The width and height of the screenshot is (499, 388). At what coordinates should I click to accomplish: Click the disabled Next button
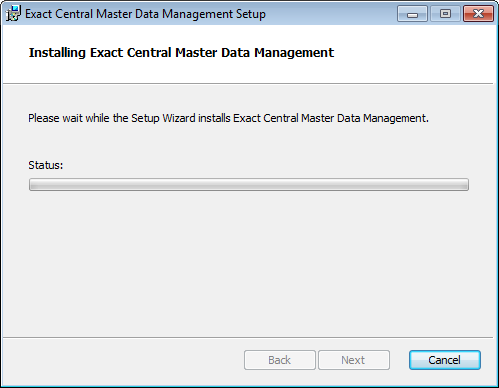354,360
